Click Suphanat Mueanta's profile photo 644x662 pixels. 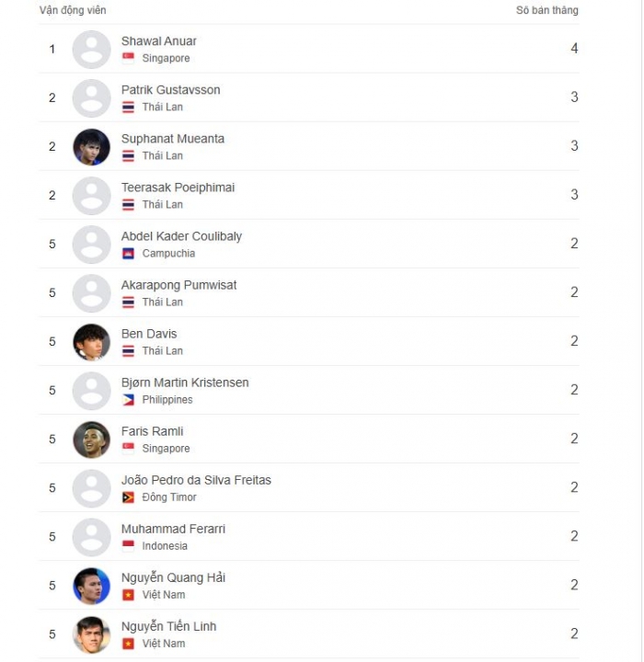coord(91,147)
